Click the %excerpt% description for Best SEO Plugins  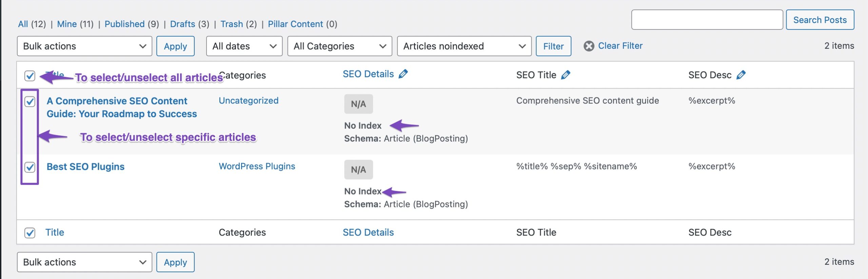pyautogui.click(x=712, y=166)
